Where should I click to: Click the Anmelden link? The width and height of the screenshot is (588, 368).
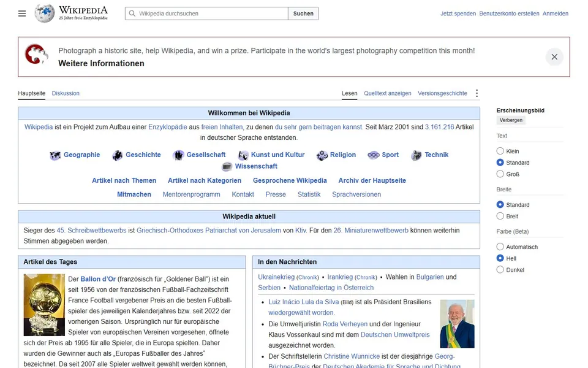556,13
